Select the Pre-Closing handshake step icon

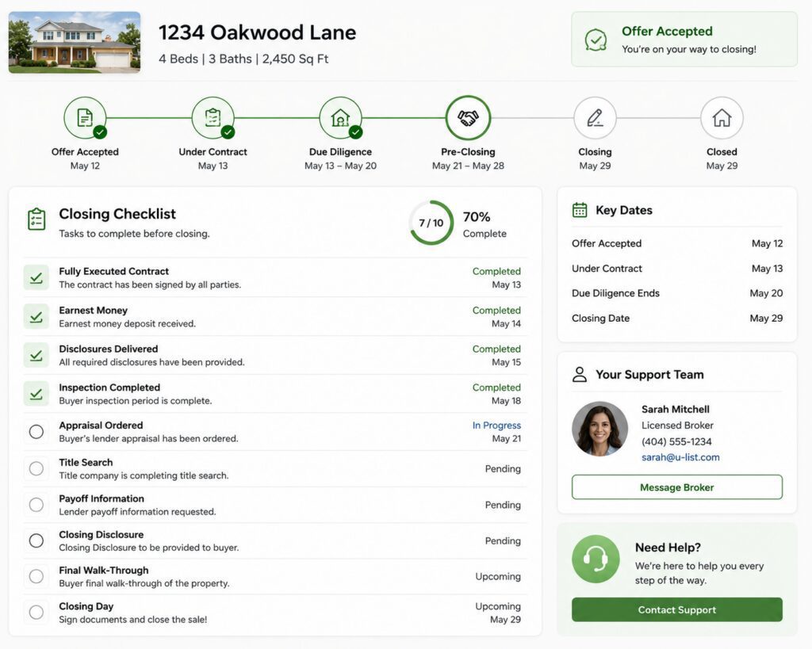point(468,118)
